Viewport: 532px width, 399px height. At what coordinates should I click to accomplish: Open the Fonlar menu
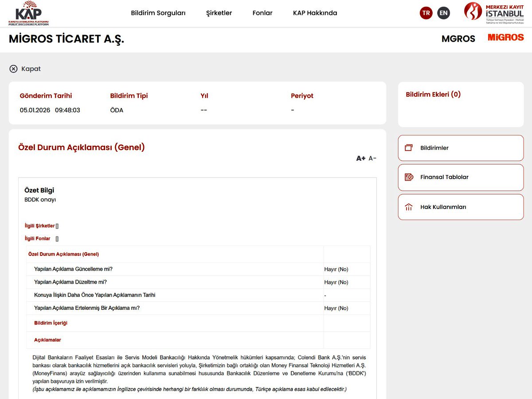click(x=262, y=13)
